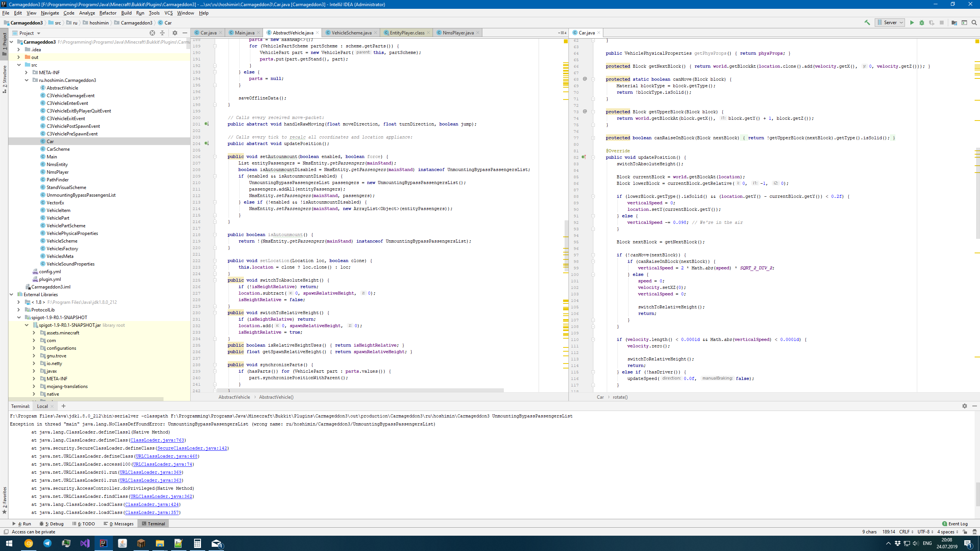
Task: Start debugging with the green bug icon
Action: (922, 23)
